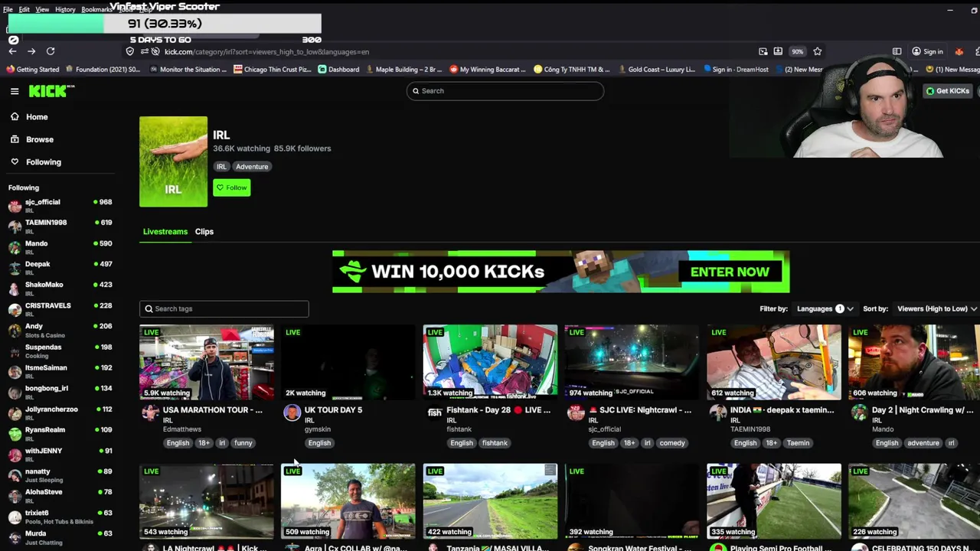Open the Firefox Edit menu
The width and height of the screenshot is (980, 551).
[24, 9]
